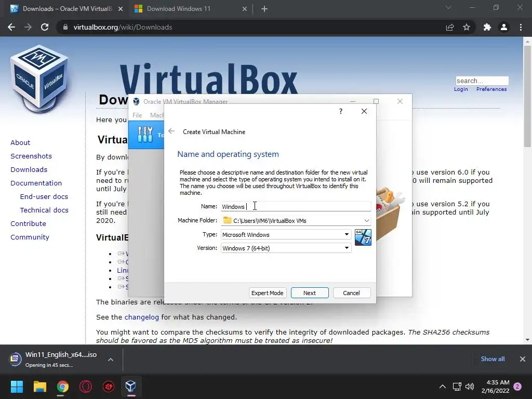Open Technical docs link
The height and width of the screenshot is (399, 532).
44,210
